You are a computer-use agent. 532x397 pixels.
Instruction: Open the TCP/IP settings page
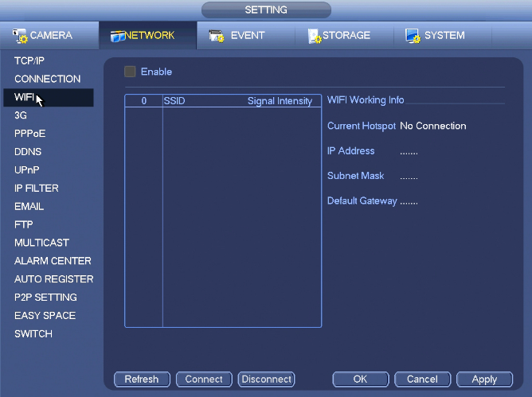(x=29, y=60)
